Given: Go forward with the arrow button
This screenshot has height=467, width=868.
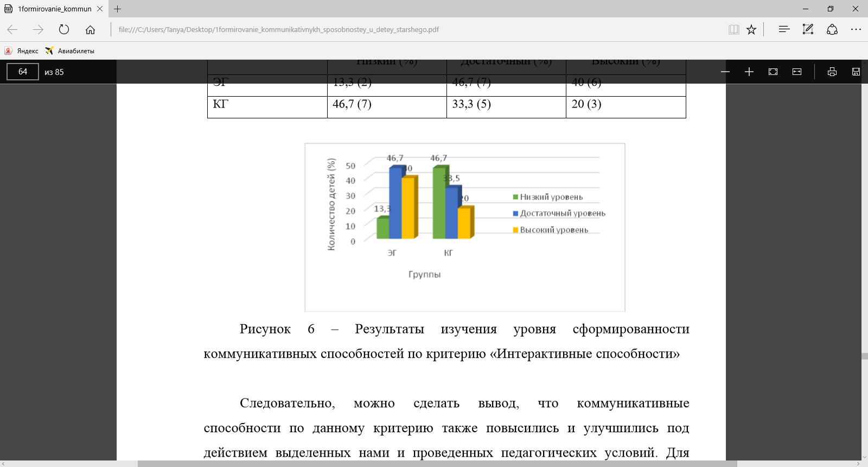Looking at the screenshot, I should (38, 29).
